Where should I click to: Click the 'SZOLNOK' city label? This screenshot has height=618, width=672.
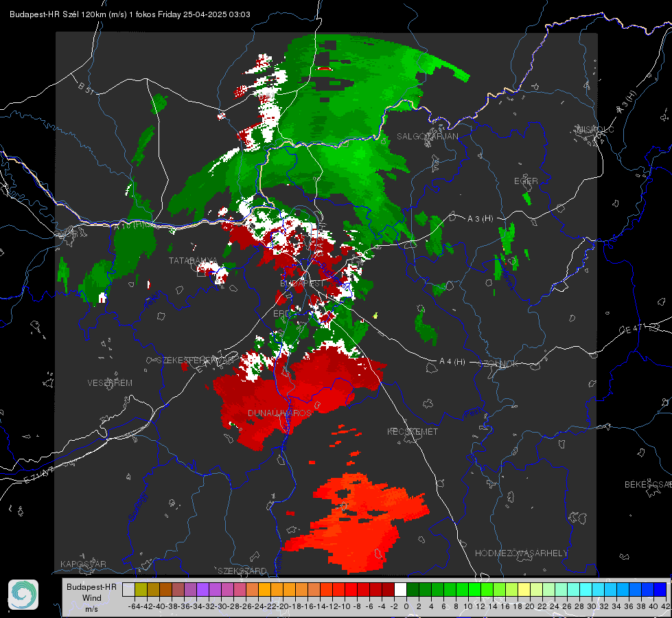[499, 364]
